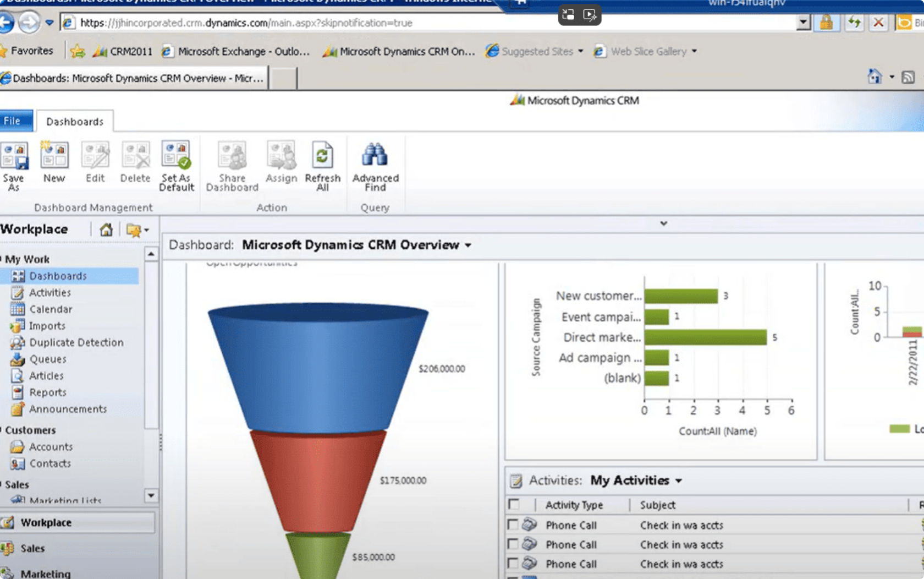Screen dimensions: 924x579
Task: Select the Dashboards ribbon tab
Action: pos(75,122)
